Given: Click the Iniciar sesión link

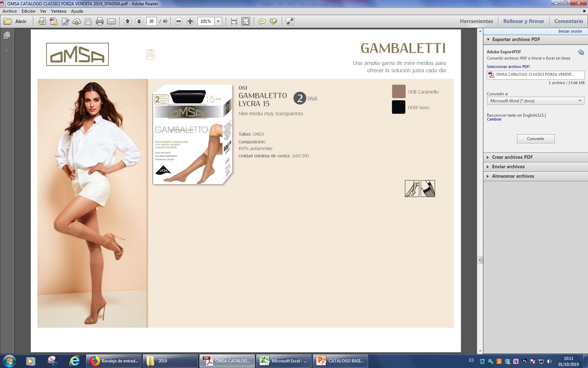Looking at the screenshot, I should 570,31.
